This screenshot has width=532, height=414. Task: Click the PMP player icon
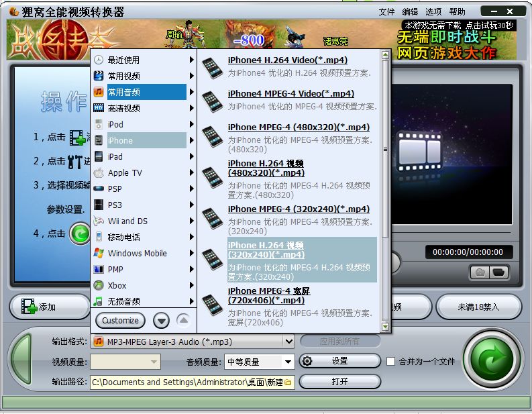pos(99,270)
